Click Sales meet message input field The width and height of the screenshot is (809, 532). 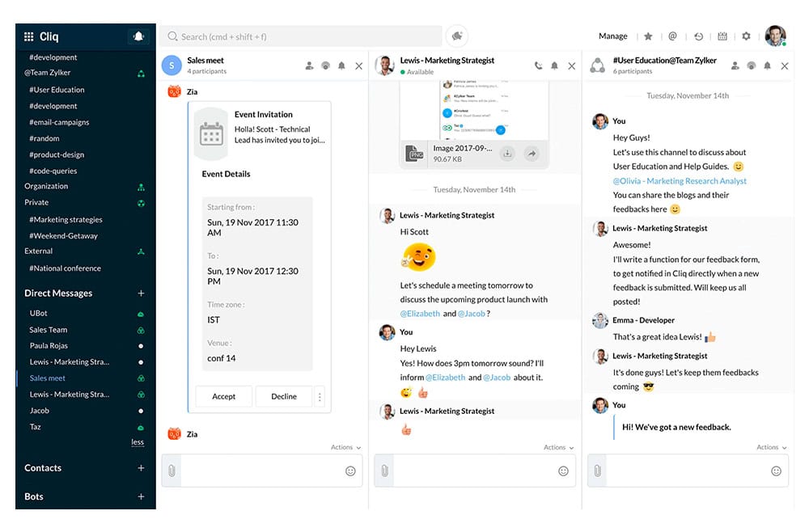[x=262, y=471]
